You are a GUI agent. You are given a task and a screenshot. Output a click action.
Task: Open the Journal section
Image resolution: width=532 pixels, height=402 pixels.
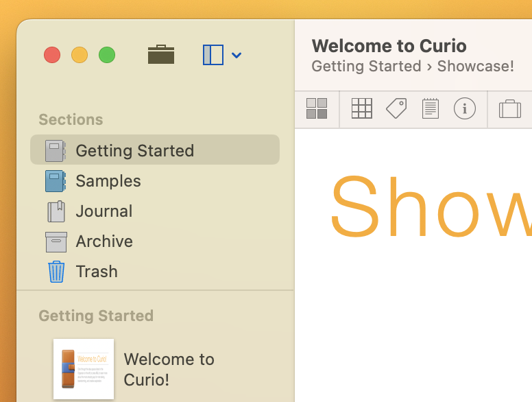[155, 211]
